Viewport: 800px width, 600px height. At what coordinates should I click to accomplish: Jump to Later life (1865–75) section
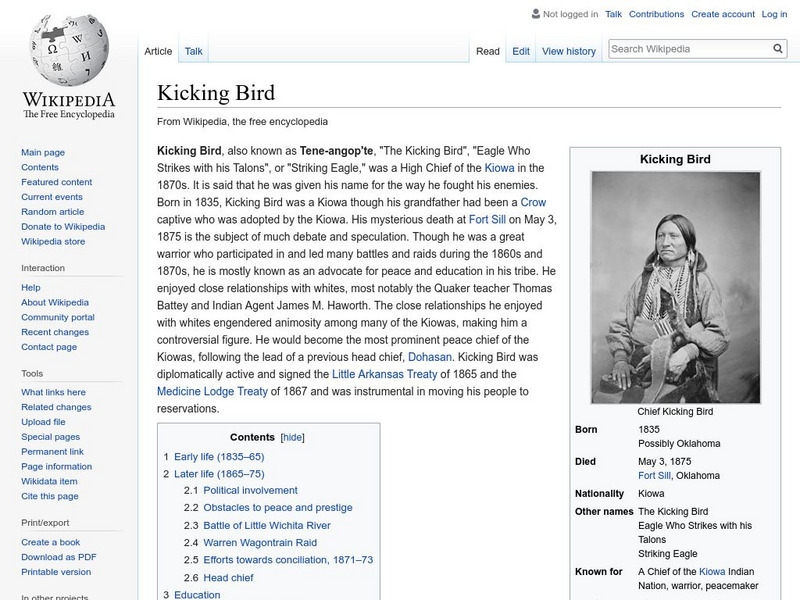point(219,474)
